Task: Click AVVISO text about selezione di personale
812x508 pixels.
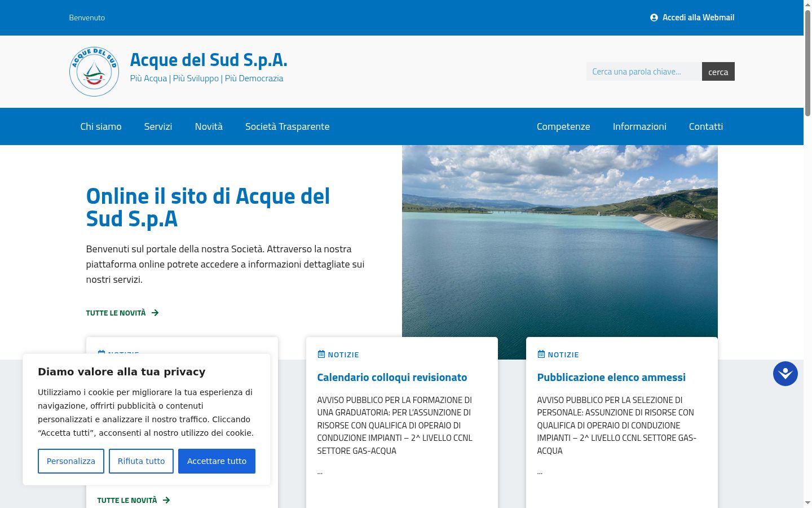Action: click(617, 425)
